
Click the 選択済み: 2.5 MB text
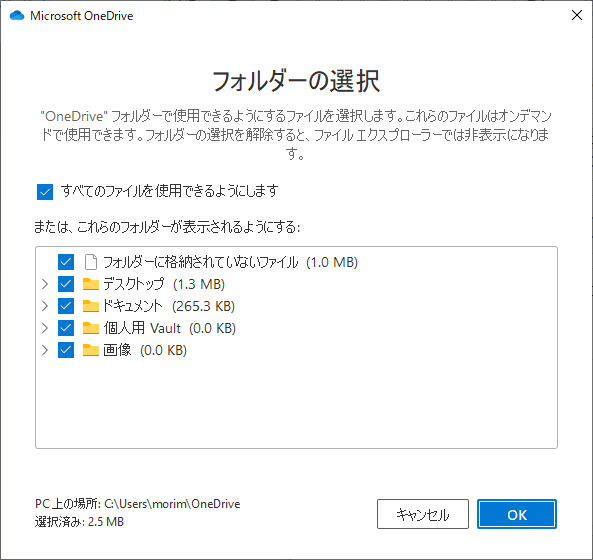79,522
